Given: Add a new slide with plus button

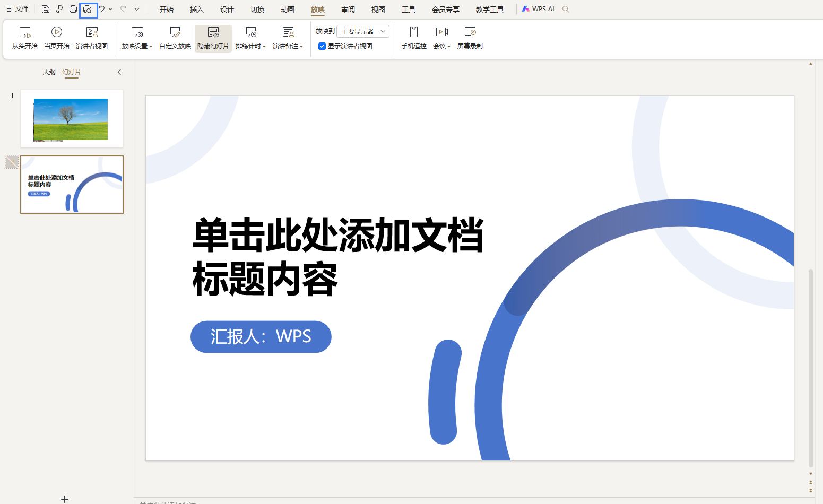Looking at the screenshot, I should 65,499.
